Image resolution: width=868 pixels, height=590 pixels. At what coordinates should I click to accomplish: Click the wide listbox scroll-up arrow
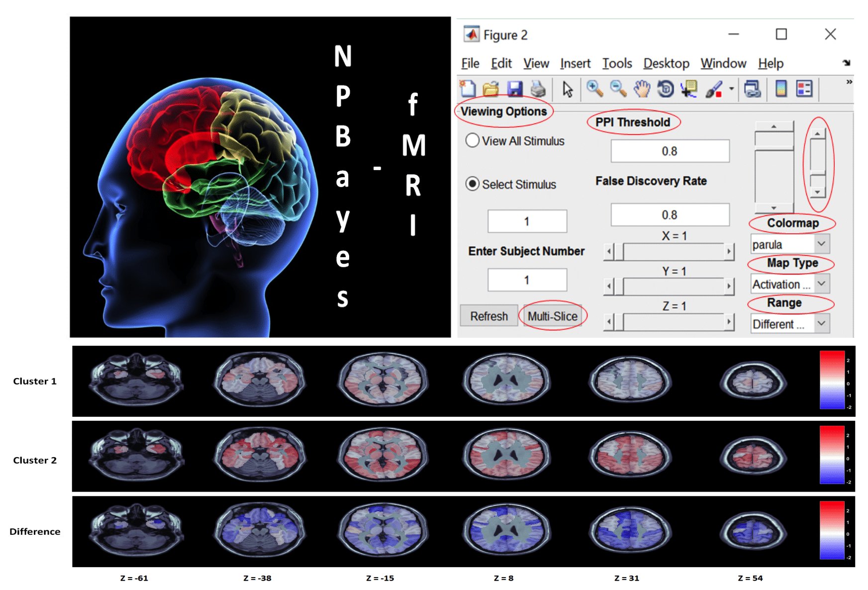tap(774, 126)
